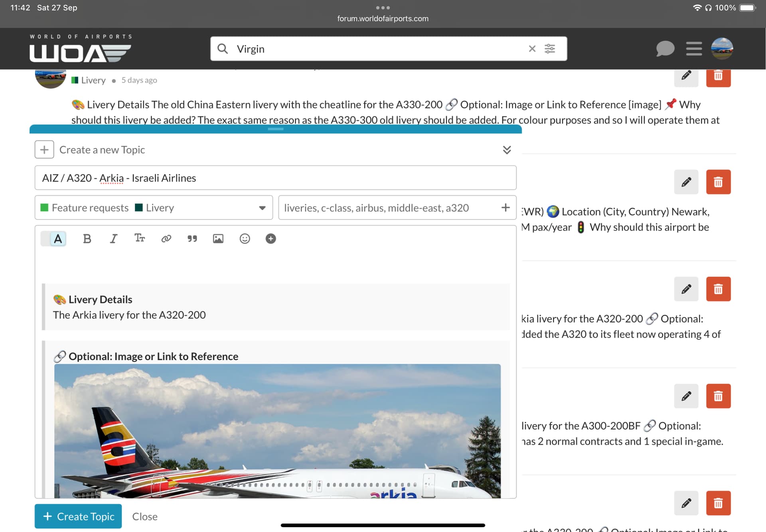The width and height of the screenshot is (766, 532).
Task: Open the text size heading tool
Action: (139, 238)
